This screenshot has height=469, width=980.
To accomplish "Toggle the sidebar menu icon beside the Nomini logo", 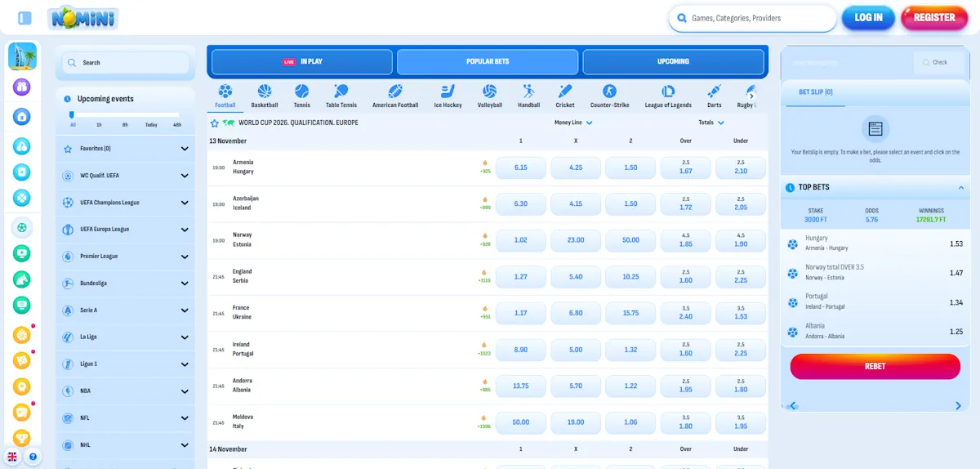I will [24, 17].
